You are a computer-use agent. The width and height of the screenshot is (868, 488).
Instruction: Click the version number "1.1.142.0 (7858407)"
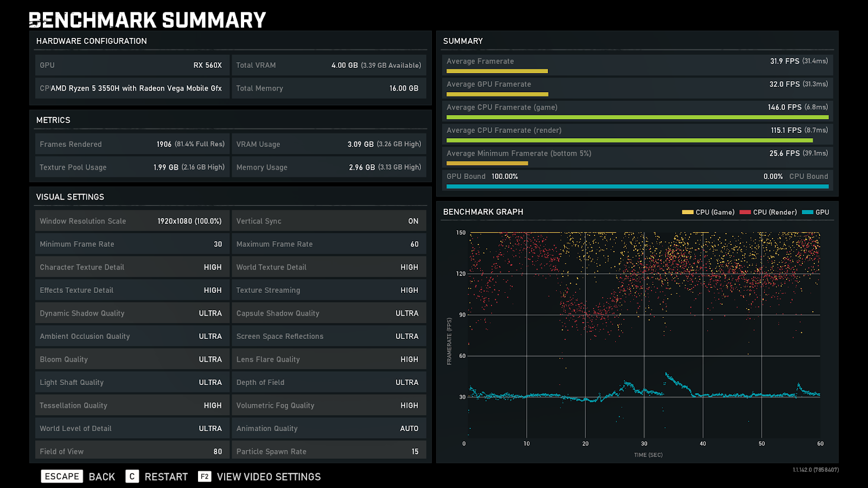(815, 470)
